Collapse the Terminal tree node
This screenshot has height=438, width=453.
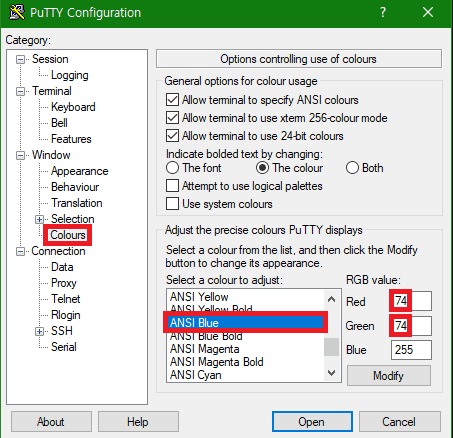pos(21,91)
